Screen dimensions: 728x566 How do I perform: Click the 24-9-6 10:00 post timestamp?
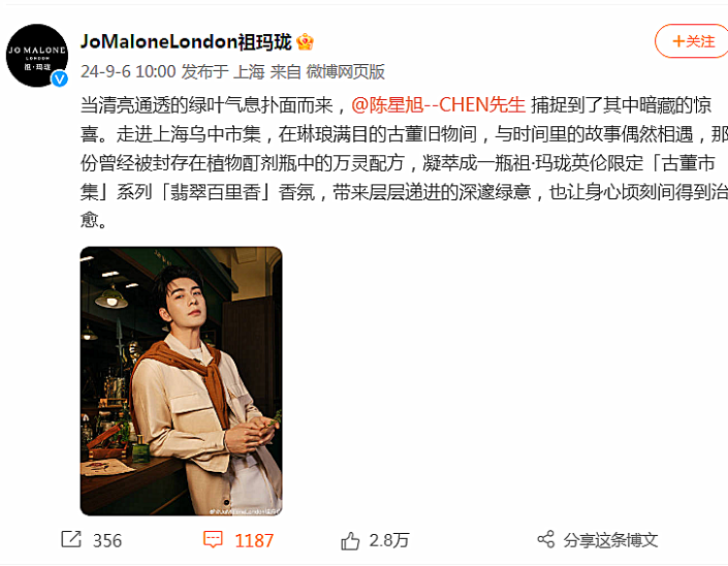[128, 72]
